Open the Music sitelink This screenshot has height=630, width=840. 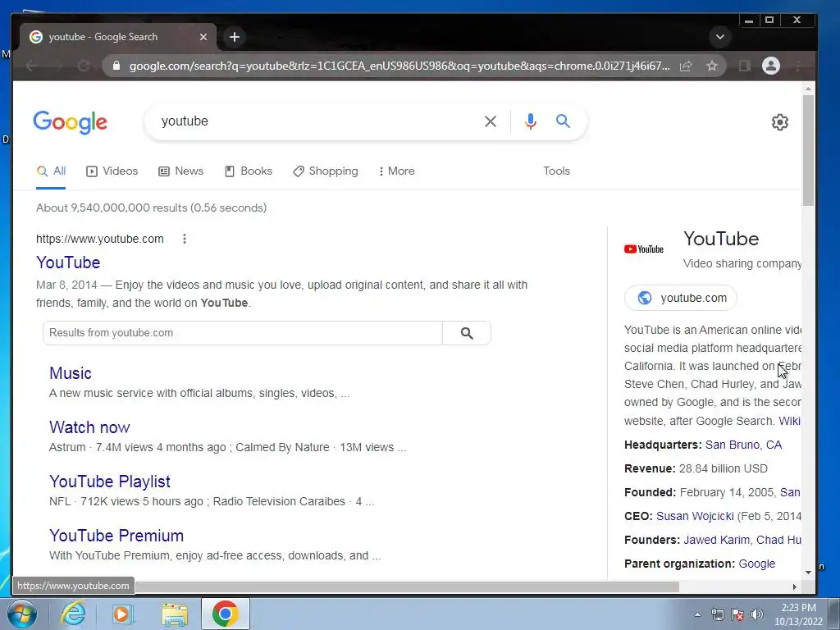[71, 373]
